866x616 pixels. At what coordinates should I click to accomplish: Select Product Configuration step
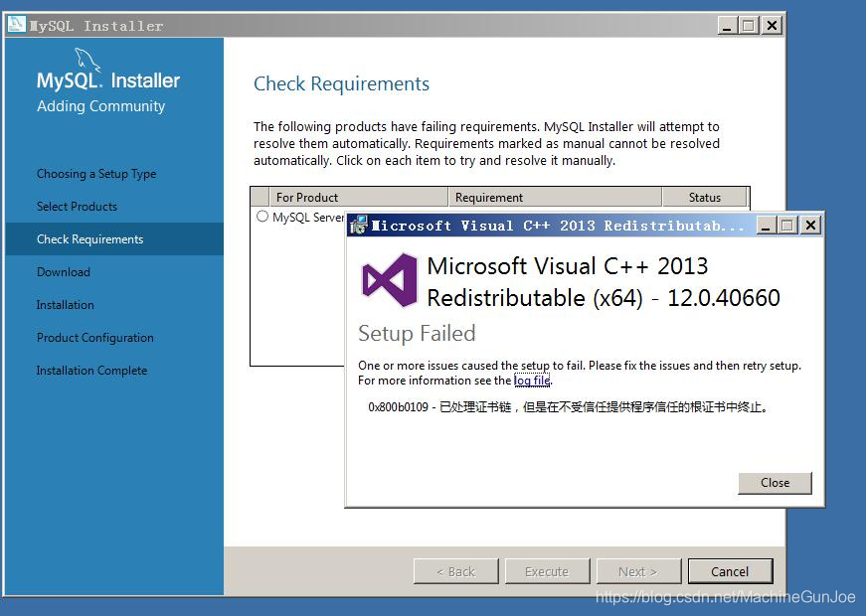95,338
